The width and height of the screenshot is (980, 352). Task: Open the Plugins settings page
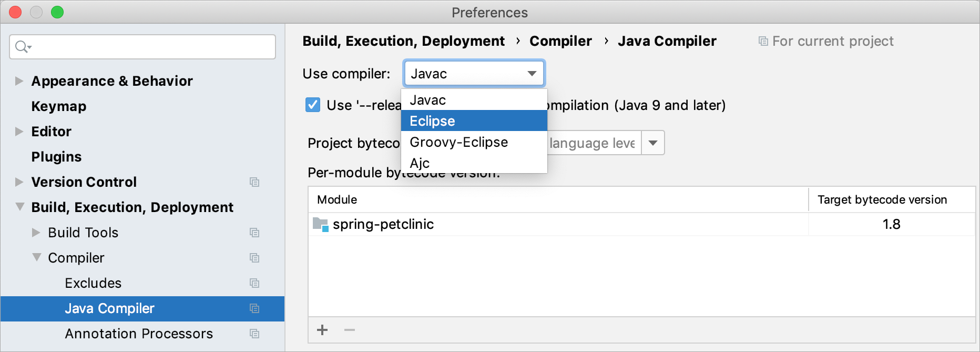point(56,157)
